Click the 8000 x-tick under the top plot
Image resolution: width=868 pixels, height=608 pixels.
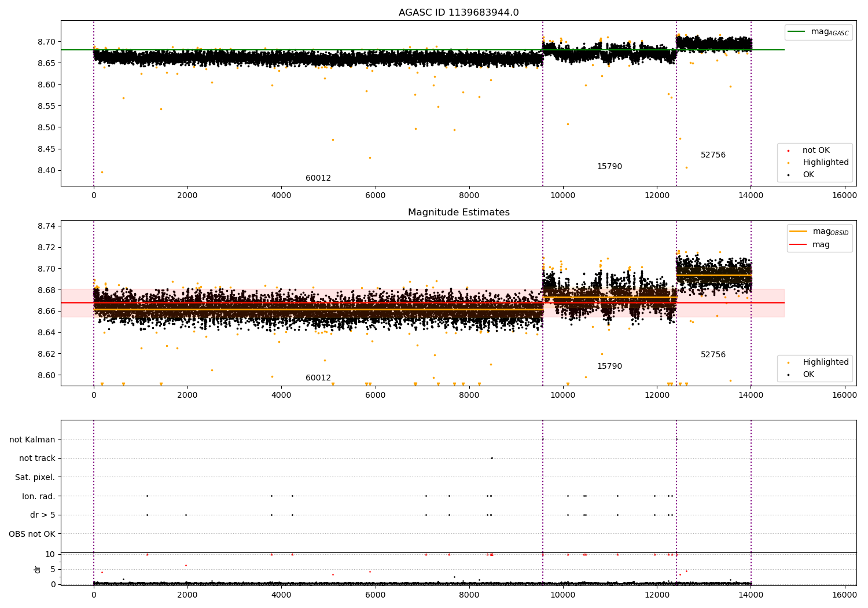click(469, 196)
